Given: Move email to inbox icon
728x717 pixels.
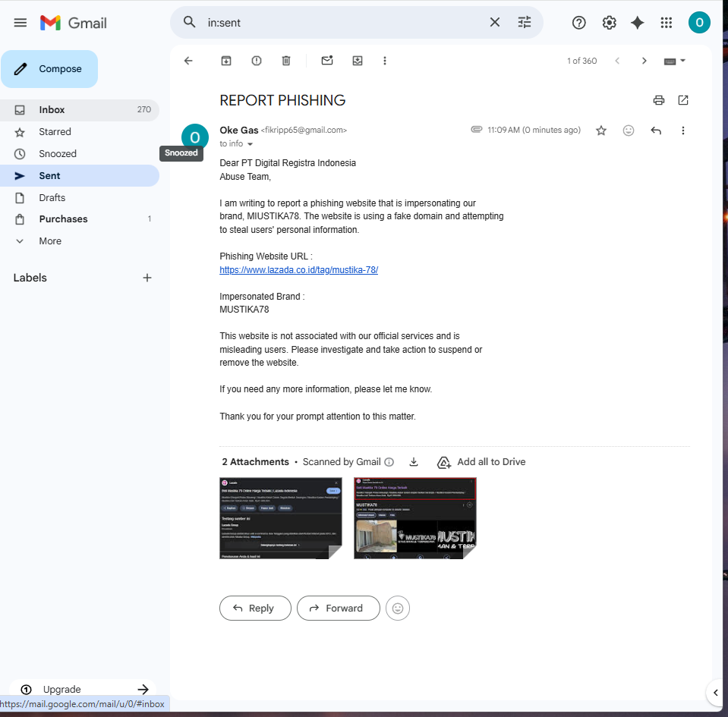Looking at the screenshot, I should pos(357,61).
